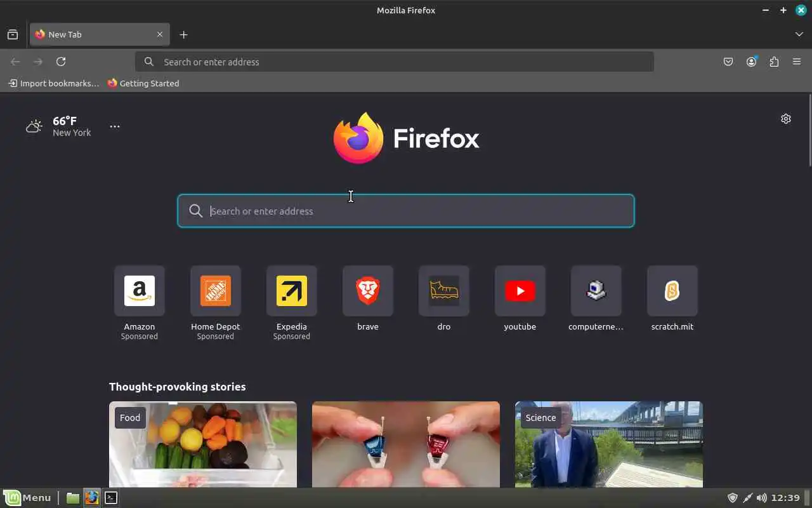Open weather options three-dot menu

(114, 126)
